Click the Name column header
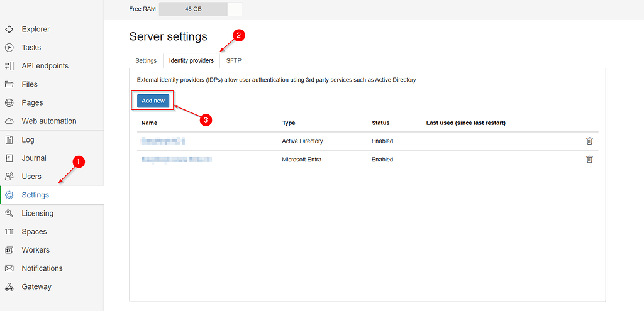644x311 pixels. click(149, 123)
